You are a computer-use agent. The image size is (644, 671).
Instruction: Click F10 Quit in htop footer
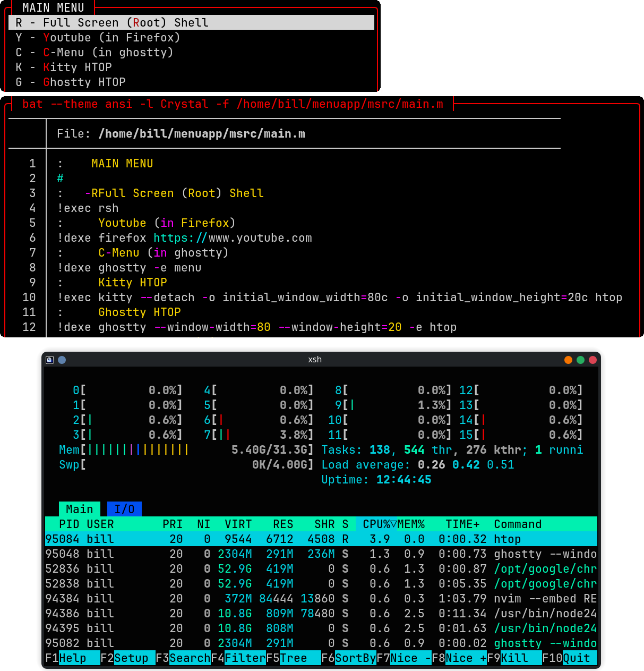click(x=570, y=658)
